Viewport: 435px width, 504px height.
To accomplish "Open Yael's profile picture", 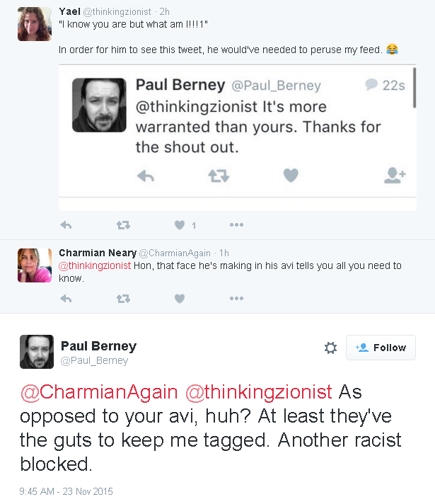I will point(34,24).
